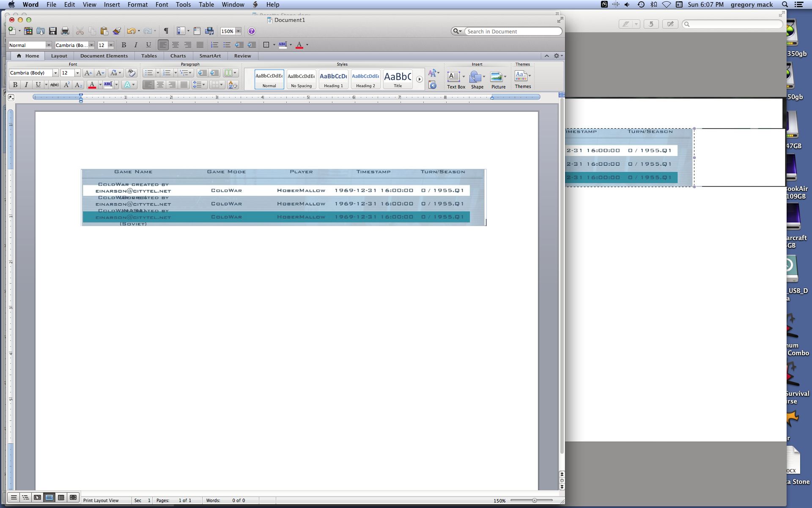Screen dimensions: 812x508
Task: Click the Save document icon
Action: pyautogui.click(x=53, y=31)
